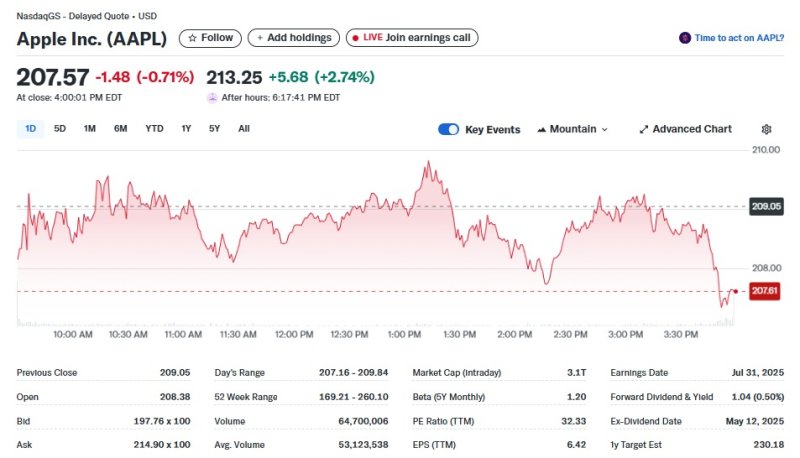
Task: Show the All time chart range
Action: coord(244,129)
